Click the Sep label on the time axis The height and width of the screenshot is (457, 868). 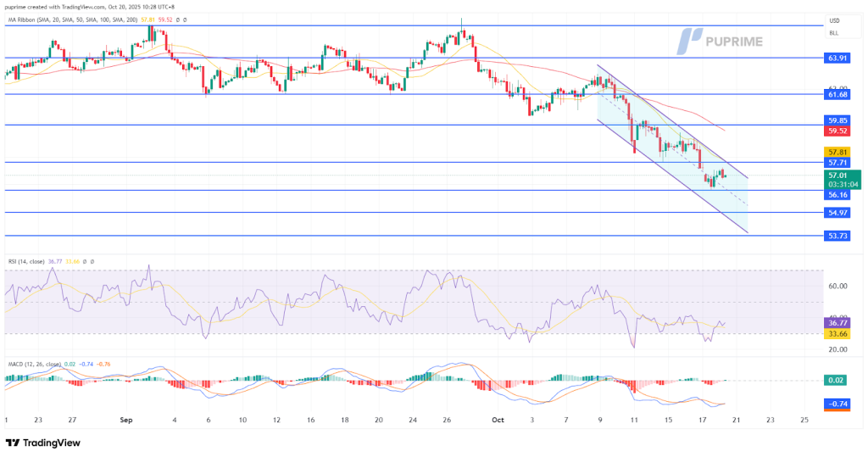pos(125,420)
